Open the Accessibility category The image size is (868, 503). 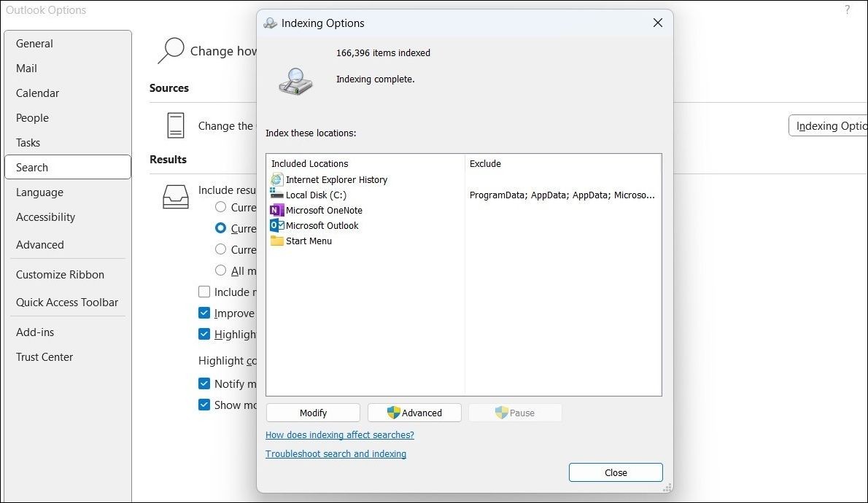click(68, 217)
